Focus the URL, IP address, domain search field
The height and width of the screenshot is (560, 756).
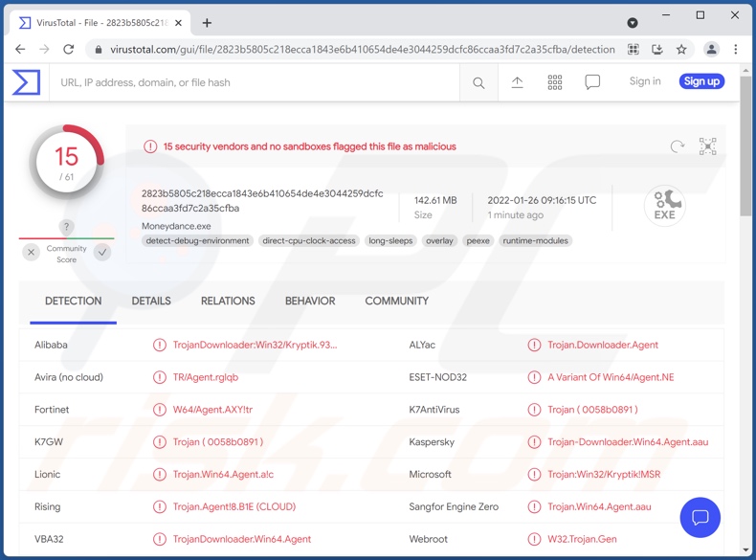255,82
